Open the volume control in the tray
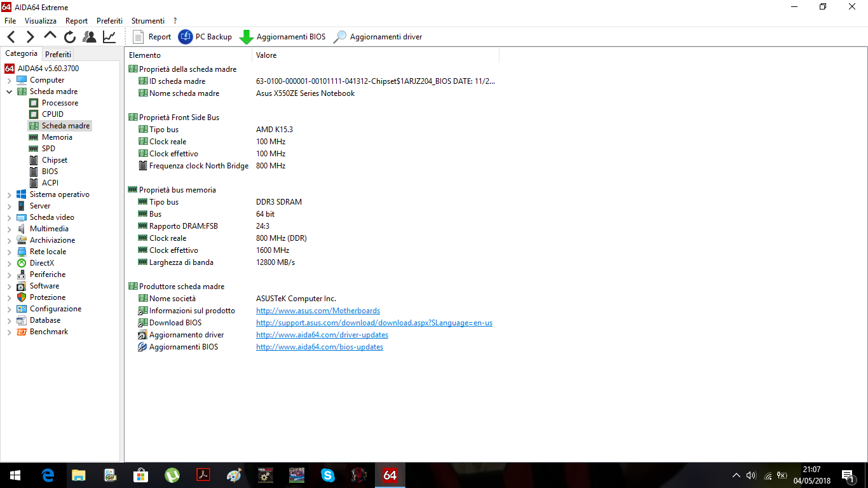Screen dimensions: 868x488 click(751, 475)
